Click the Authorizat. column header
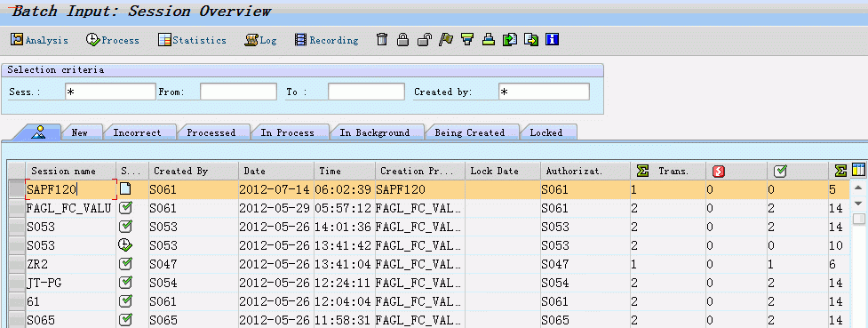This screenshot has width=868, height=328. pos(586,171)
